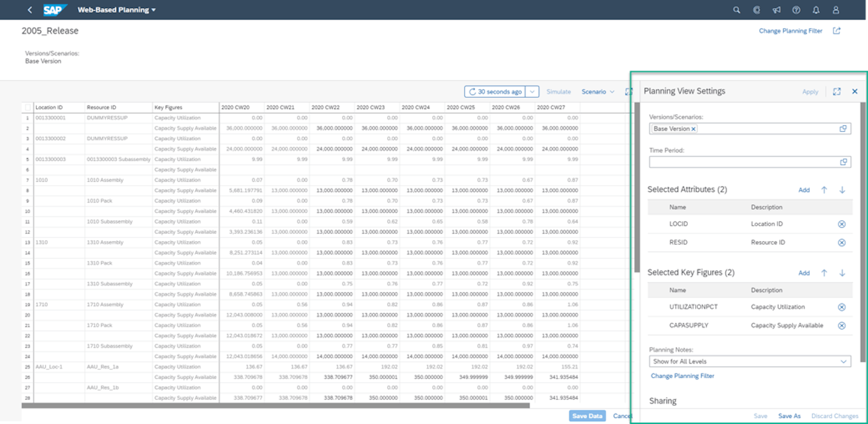Open the search icon in shell bar
The height and width of the screenshot is (424, 868).
tap(736, 10)
